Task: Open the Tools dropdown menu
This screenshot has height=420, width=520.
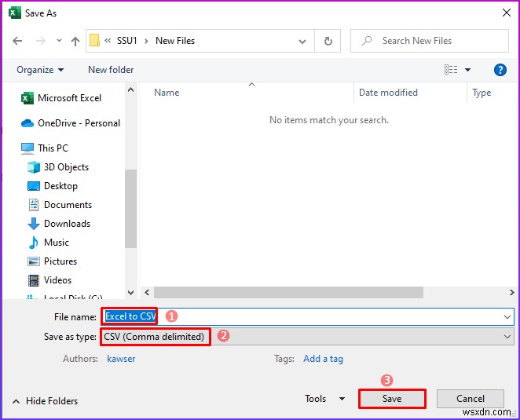Action: [324, 399]
